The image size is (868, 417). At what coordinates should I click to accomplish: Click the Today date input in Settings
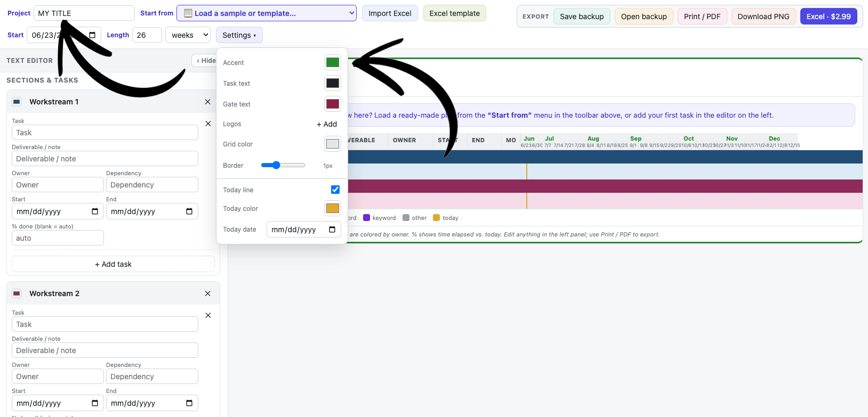click(304, 230)
